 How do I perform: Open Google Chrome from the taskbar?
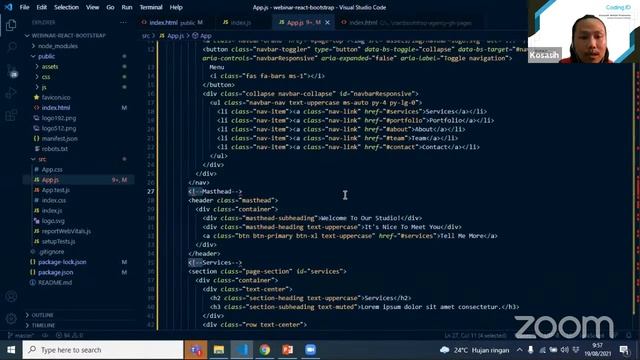point(264,350)
